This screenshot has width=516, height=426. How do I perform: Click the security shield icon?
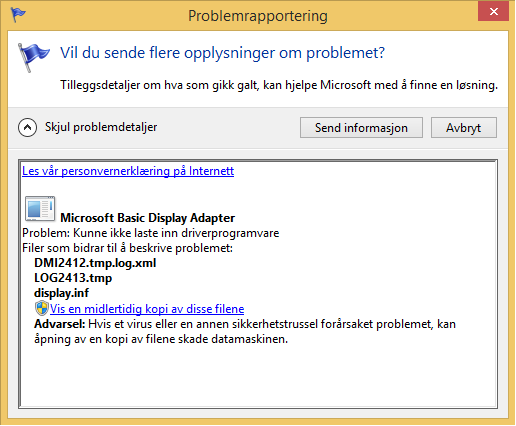[42, 308]
